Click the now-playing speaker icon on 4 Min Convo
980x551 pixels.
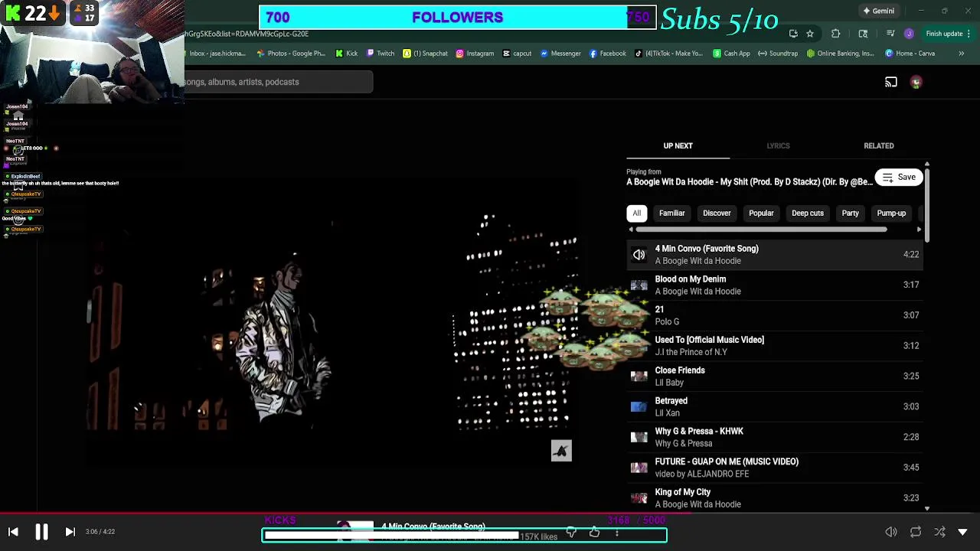[x=639, y=255]
